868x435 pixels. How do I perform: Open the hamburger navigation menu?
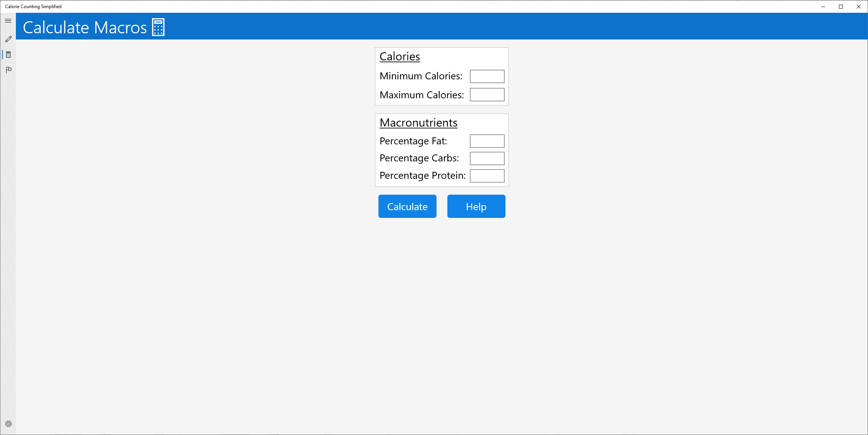8,21
